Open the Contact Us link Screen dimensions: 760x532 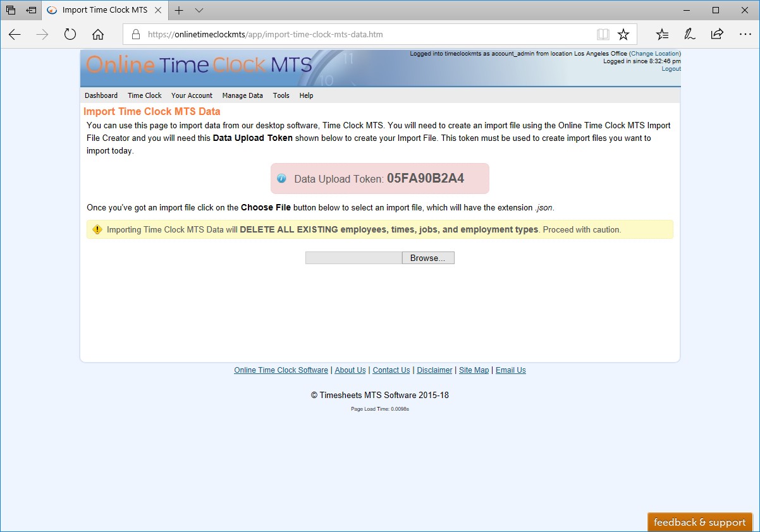391,370
